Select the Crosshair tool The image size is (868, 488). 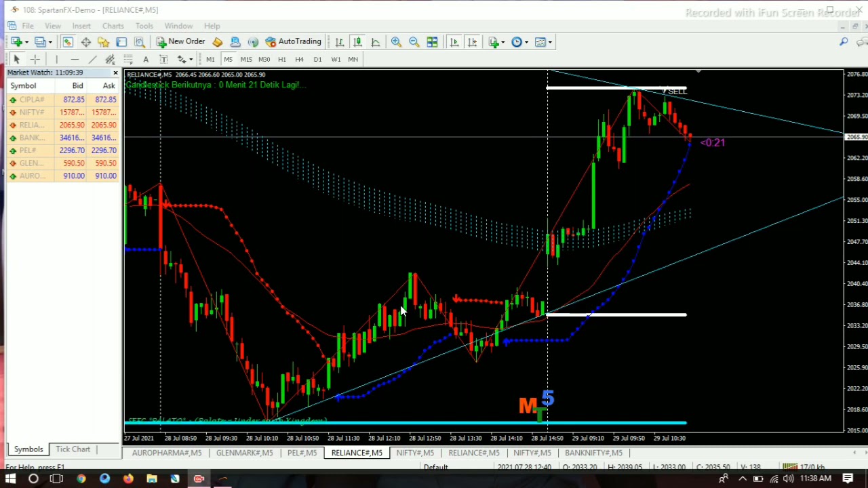coord(35,60)
